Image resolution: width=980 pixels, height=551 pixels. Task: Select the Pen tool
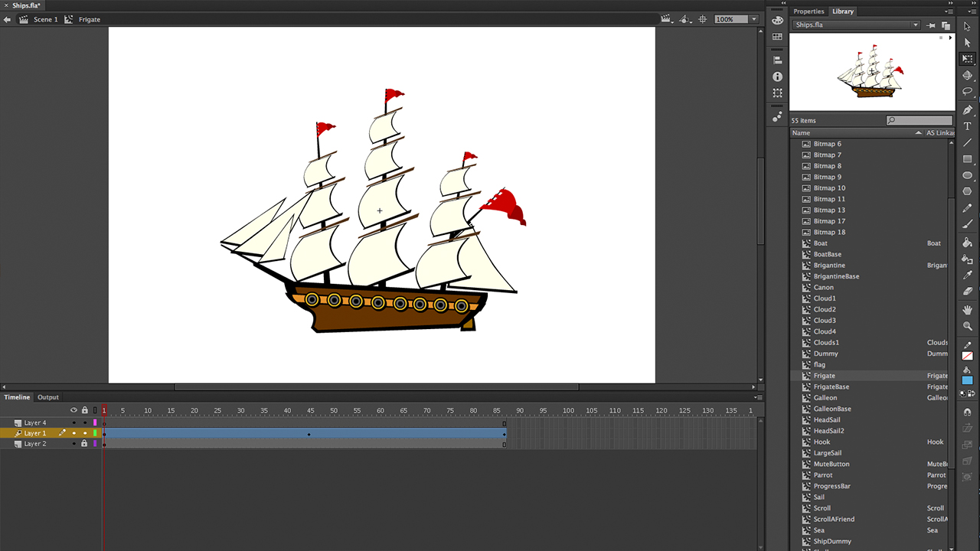click(968, 110)
